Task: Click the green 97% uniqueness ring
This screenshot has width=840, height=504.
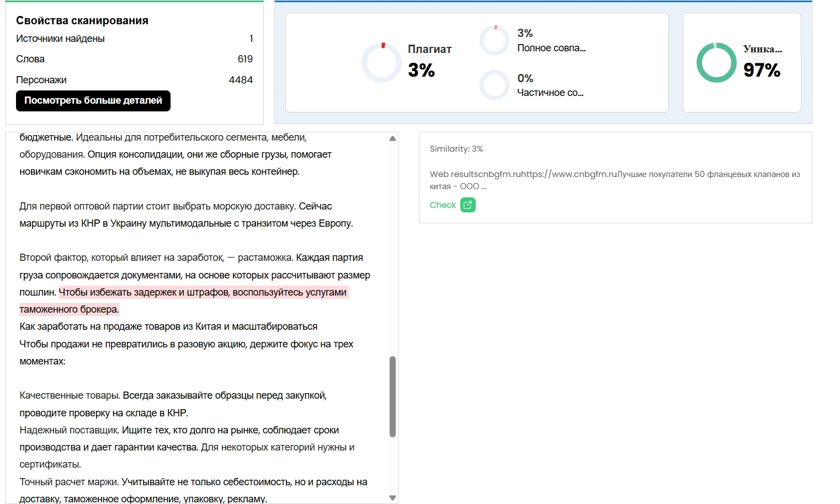Action: coord(716,63)
